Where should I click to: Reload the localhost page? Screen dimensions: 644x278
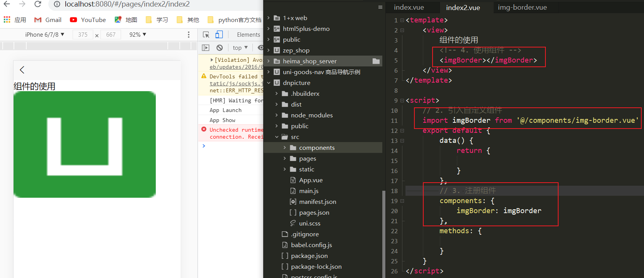pos(37,4)
